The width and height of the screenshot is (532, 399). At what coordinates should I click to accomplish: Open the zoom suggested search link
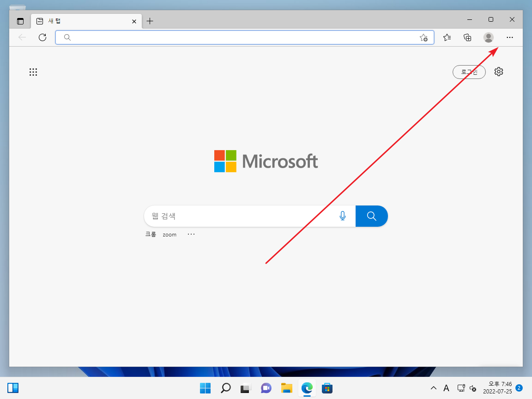click(169, 235)
